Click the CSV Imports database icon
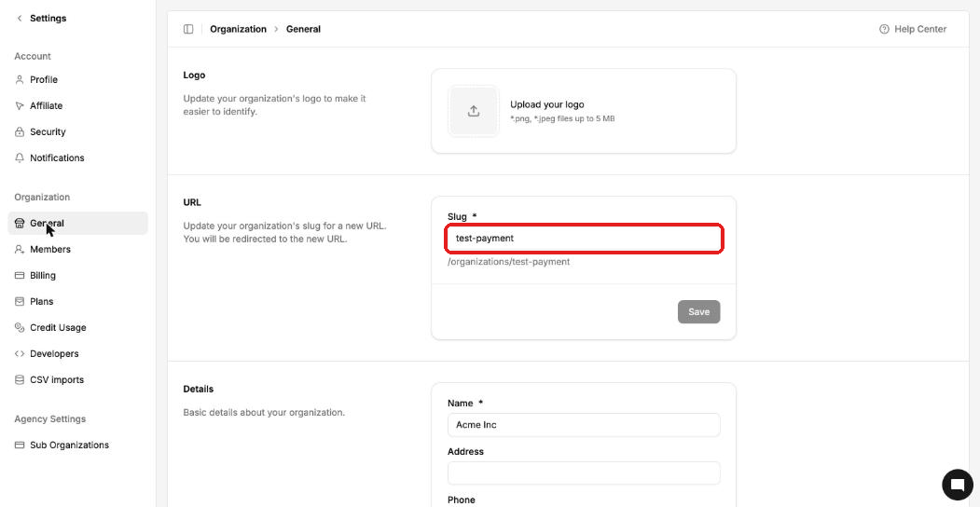The height and width of the screenshot is (507, 980). point(20,380)
